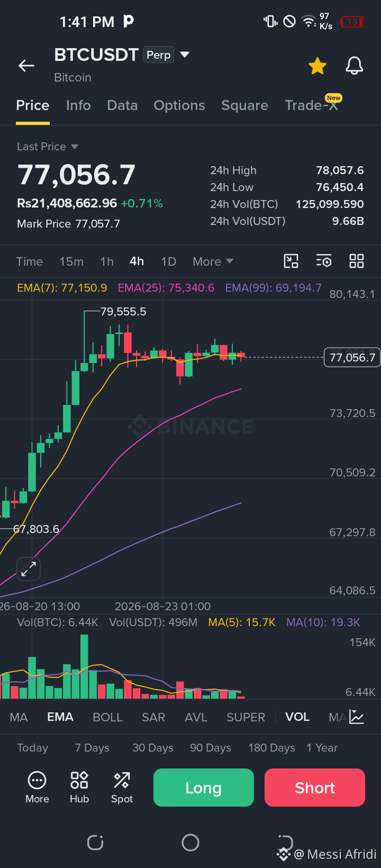
Task: Select the EMA indicator
Action: pos(60,717)
